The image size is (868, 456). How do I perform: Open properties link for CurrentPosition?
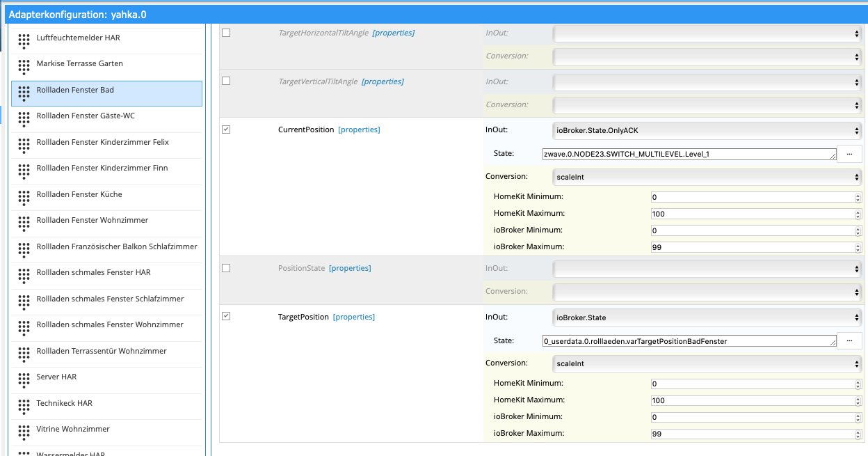tap(359, 129)
